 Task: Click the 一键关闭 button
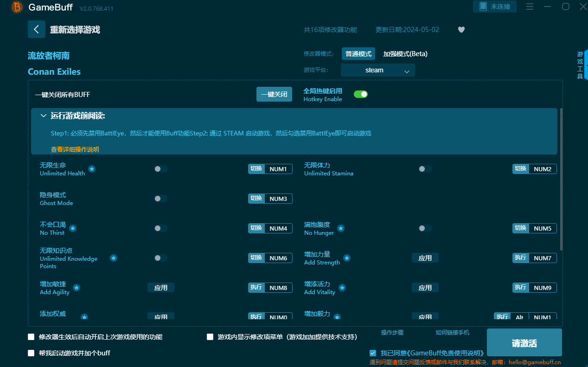pos(275,94)
